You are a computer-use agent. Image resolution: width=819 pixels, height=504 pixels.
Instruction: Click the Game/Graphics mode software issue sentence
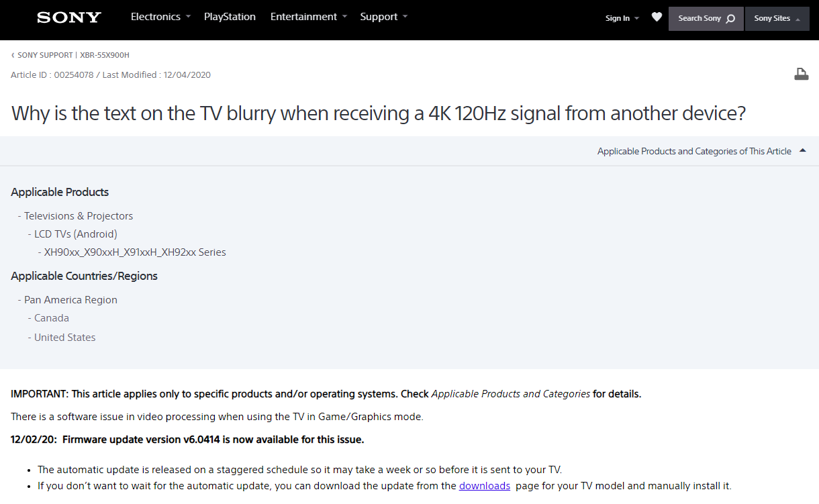click(x=217, y=417)
